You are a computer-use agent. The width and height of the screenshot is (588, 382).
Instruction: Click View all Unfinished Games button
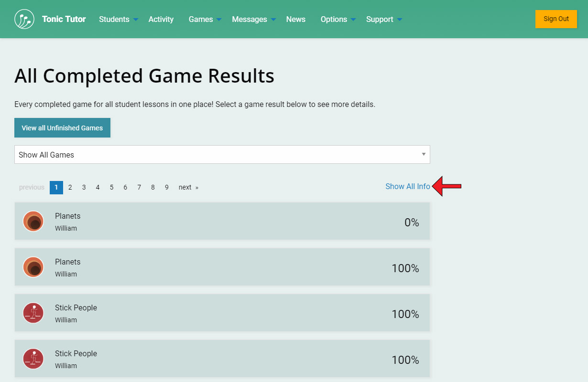[62, 128]
